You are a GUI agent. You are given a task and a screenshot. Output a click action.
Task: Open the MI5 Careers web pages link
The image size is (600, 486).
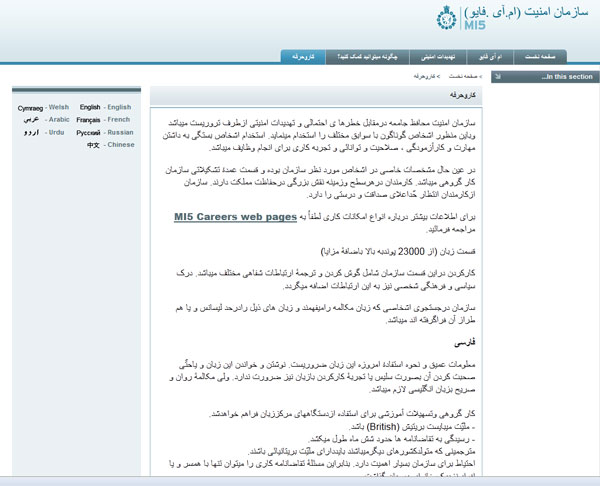(235, 217)
